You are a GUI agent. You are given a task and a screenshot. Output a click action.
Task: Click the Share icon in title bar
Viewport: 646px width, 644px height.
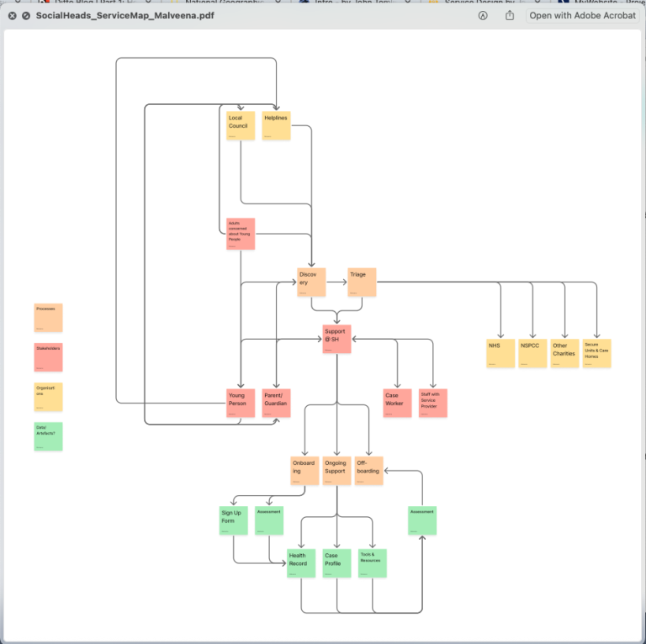(x=510, y=15)
